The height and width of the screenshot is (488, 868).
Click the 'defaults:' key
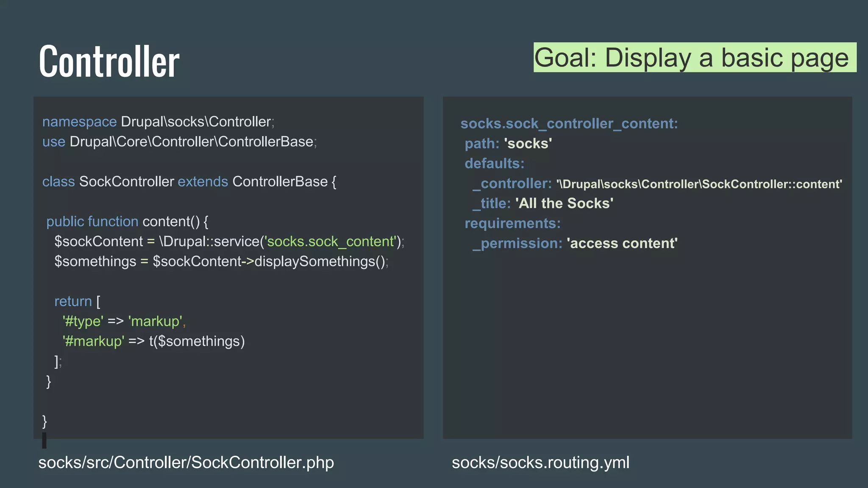(x=495, y=164)
